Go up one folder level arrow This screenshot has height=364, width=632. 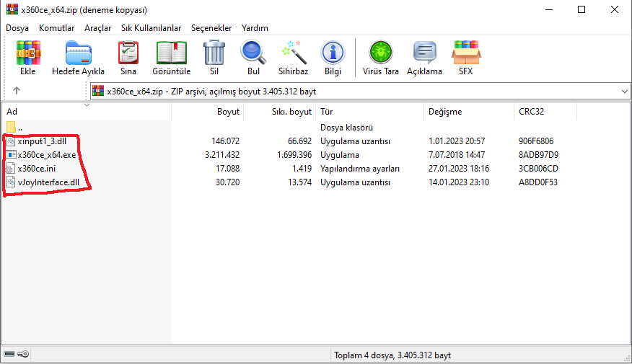coord(16,91)
